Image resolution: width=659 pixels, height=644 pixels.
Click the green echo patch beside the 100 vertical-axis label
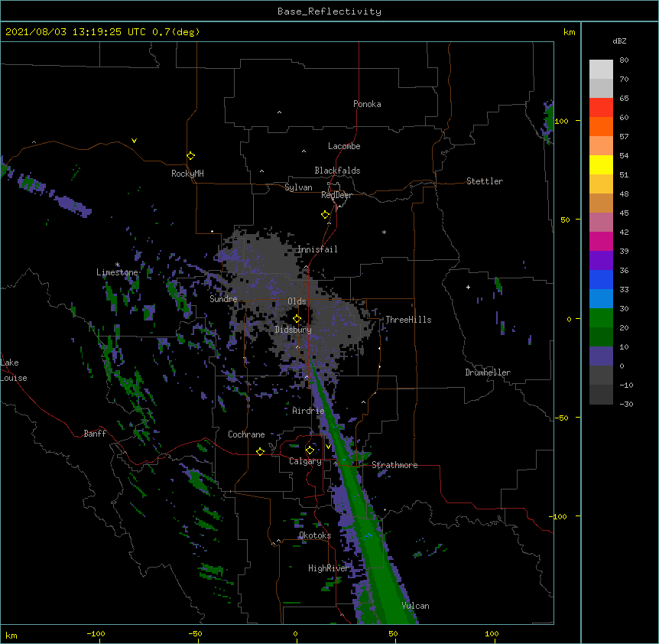(548, 120)
